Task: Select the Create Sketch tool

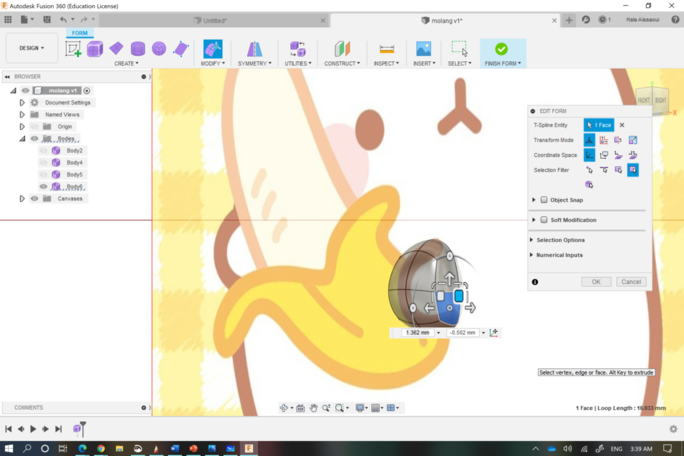Action: coord(73,49)
